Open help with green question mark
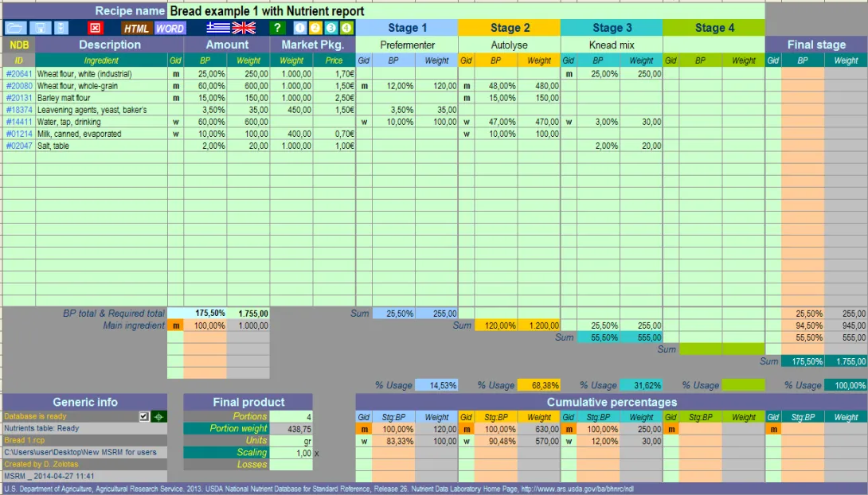This screenshot has height=495, width=868. tap(277, 28)
